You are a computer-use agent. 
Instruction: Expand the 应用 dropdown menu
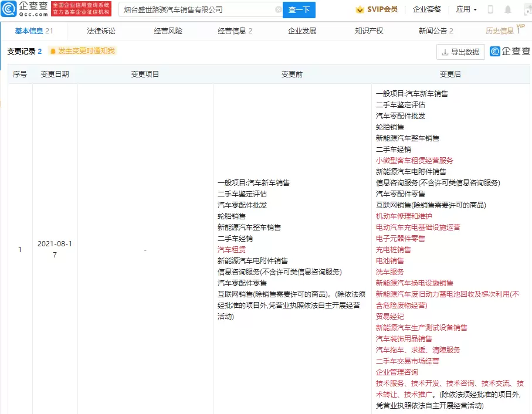(466, 9)
